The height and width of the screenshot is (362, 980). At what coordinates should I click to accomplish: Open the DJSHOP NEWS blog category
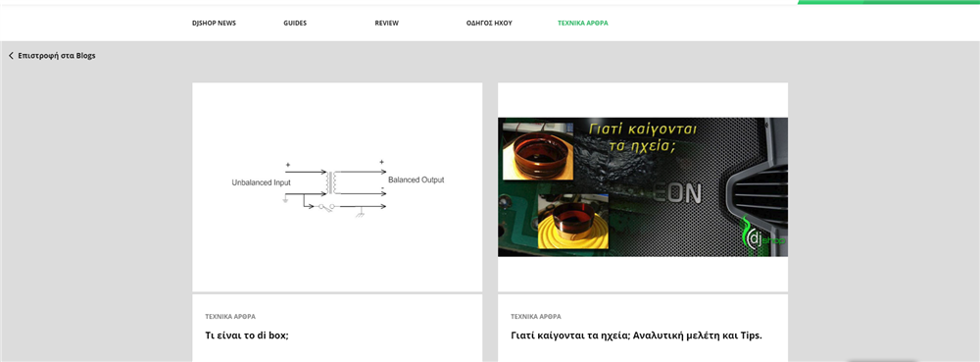pos(214,24)
